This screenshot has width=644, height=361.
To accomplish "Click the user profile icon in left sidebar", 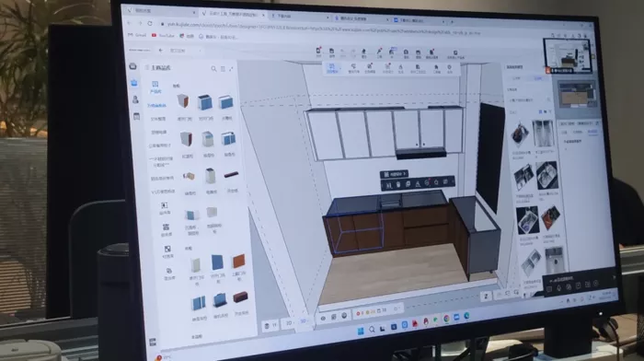I will tap(135, 99).
